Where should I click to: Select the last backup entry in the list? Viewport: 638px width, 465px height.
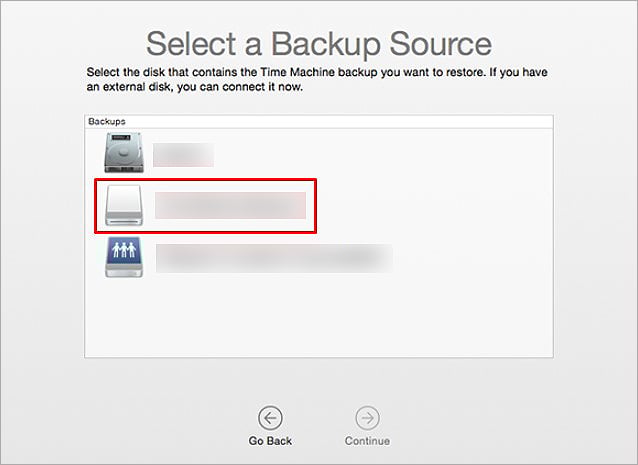click(319, 258)
